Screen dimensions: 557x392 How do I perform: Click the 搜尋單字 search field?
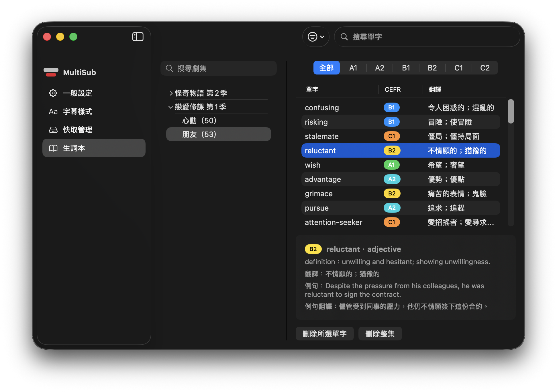coord(427,37)
